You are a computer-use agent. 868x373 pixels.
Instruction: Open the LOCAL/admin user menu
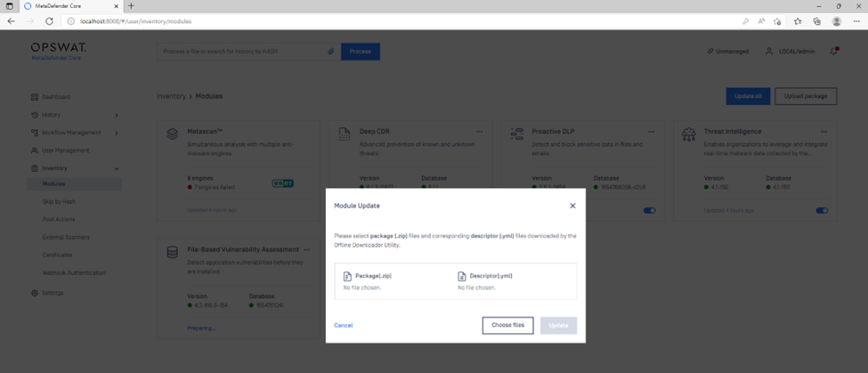click(790, 52)
